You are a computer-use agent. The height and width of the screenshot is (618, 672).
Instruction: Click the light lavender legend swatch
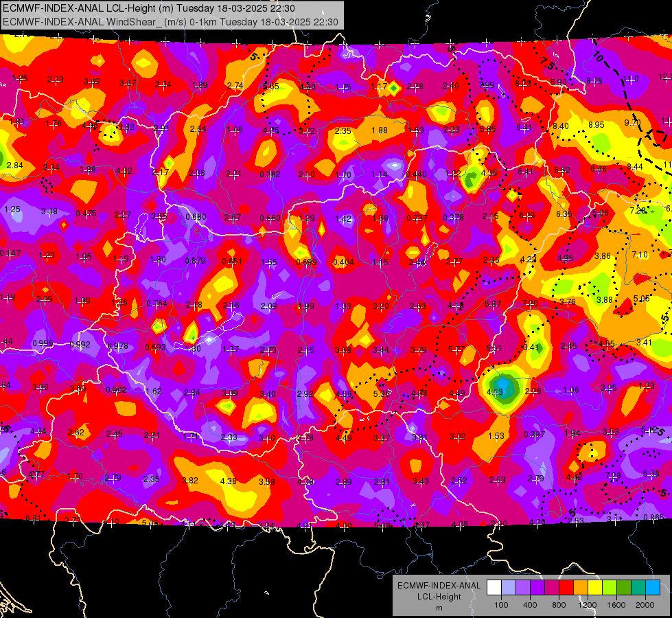[x=509, y=587]
